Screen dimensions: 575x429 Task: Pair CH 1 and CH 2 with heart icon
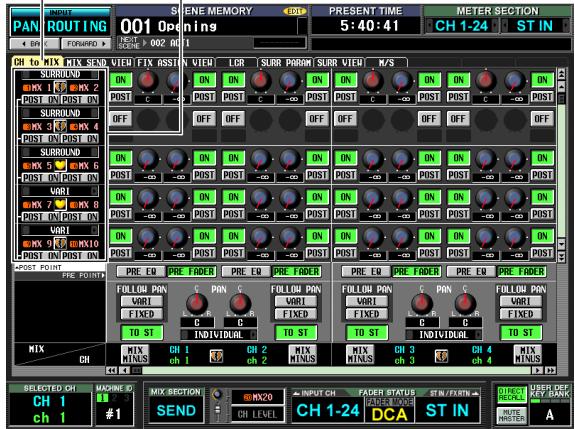216,355
